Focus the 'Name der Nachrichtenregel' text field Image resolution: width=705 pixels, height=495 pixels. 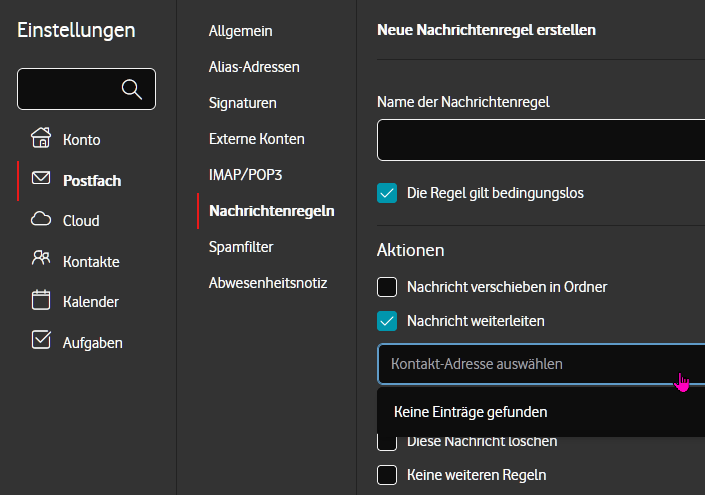(x=540, y=140)
